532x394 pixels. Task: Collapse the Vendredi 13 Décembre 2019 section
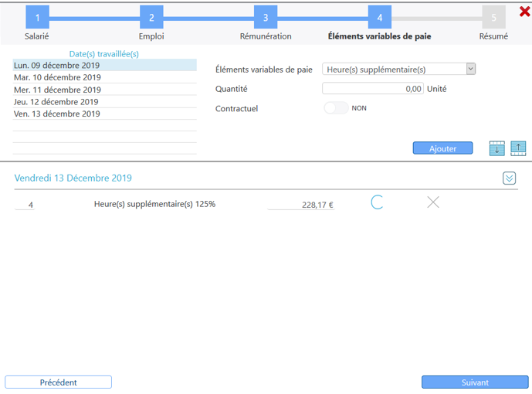point(509,178)
